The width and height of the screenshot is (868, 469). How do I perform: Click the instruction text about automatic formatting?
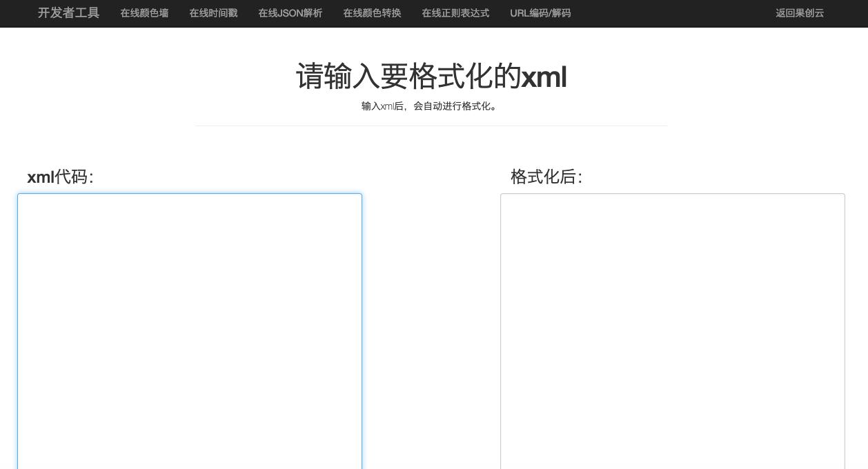431,106
